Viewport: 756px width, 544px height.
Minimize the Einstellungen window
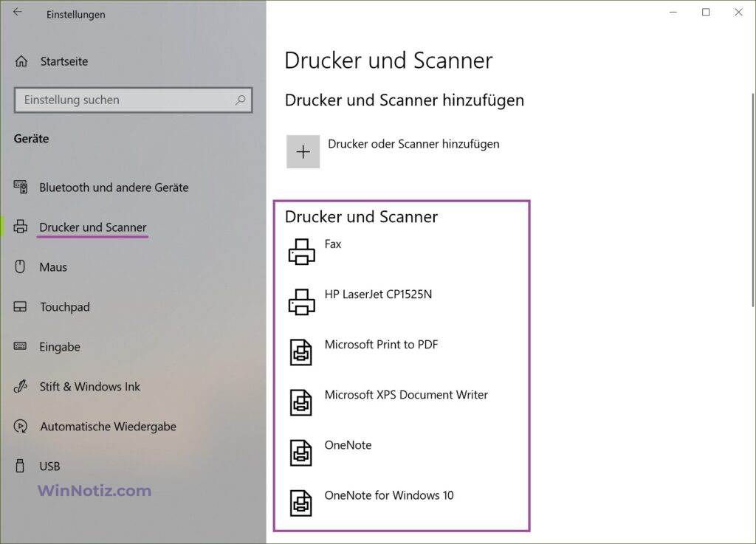pyautogui.click(x=673, y=12)
